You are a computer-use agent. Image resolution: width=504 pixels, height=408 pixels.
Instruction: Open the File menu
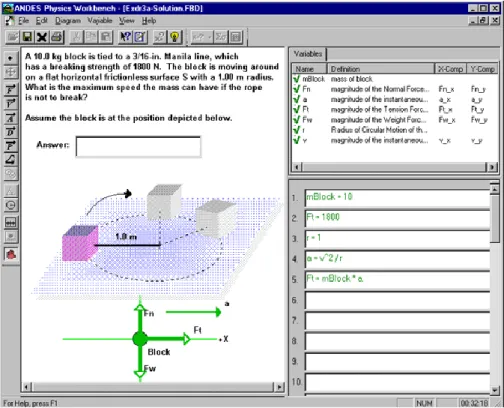click(23, 21)
